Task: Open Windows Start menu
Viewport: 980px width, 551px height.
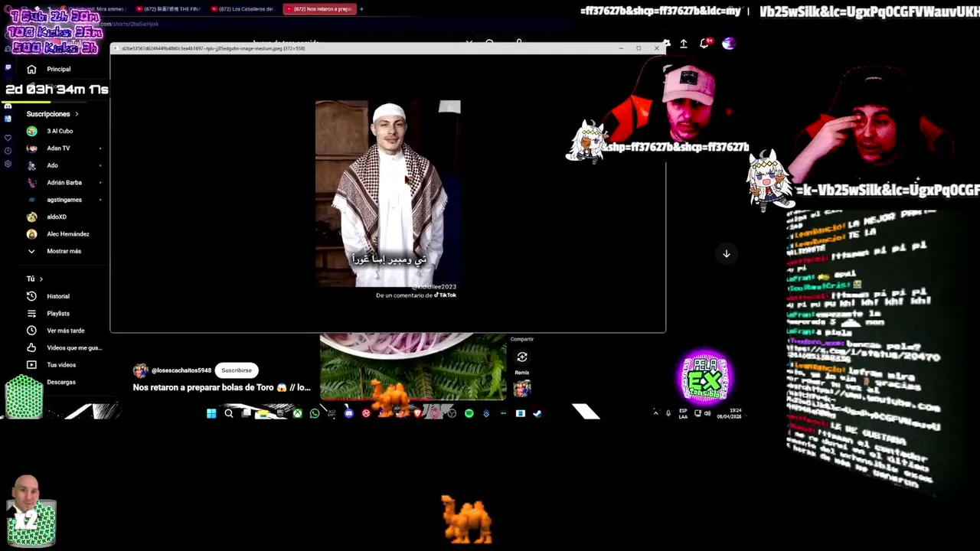Action: (x=211, y=413)
